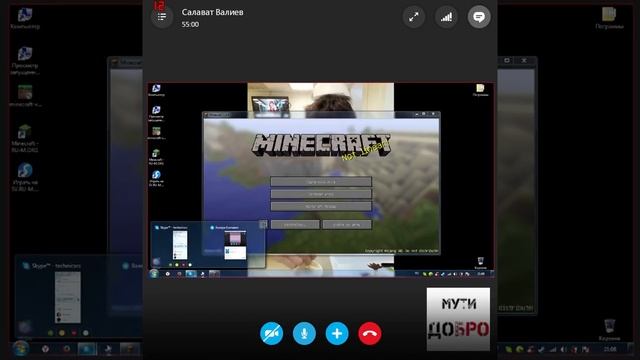Open Minecraft RU-M.ORG icon on background desktop

pos(25,139)
